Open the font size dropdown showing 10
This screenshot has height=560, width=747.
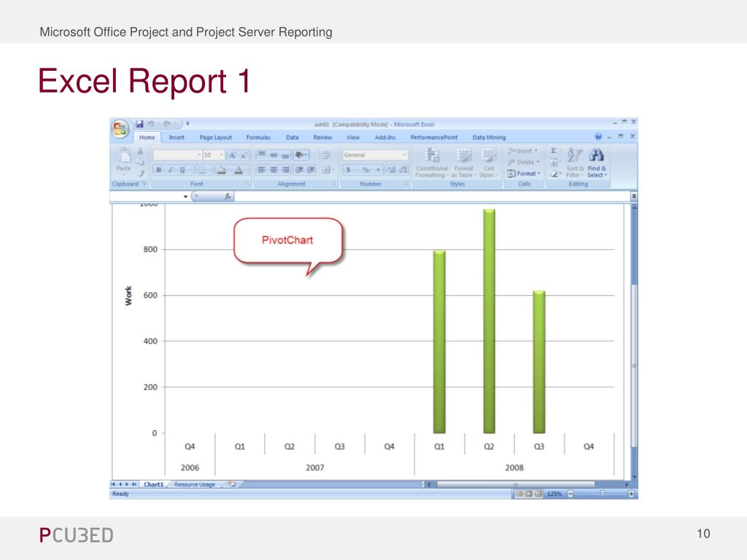tap(214, 155)
